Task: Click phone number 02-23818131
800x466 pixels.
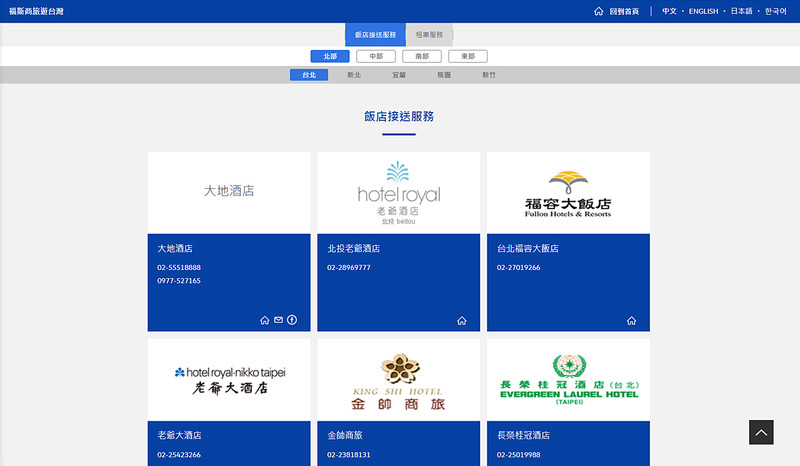Action: point(349,455)
